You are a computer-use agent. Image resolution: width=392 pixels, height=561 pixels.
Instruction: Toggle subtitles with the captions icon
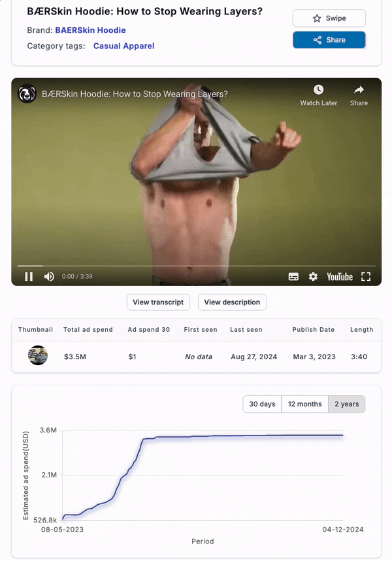(x=293, y=276)
